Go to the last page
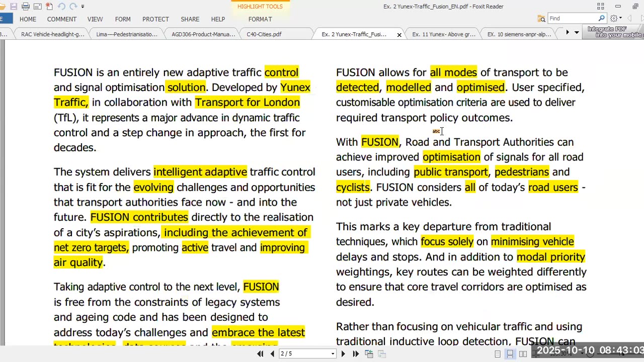The height and width of the screenshot is (362, 644). (x=356, y=354)
